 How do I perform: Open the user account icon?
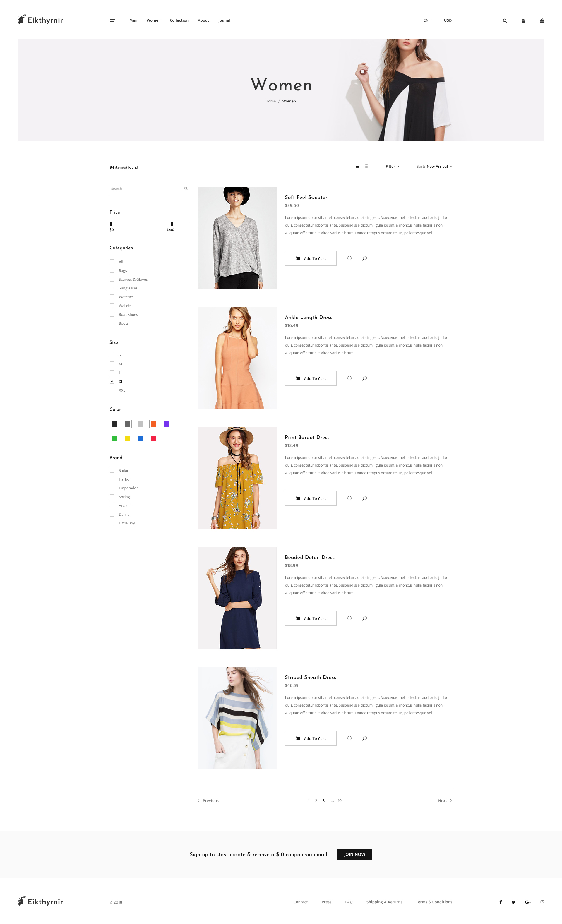(523, 20)
